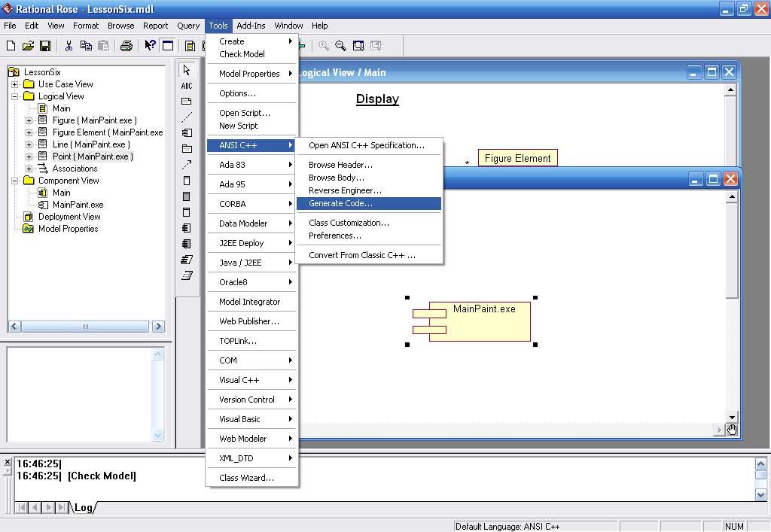Screen dimensions: 771x532
Task: Close the log window with X
Action: (7, 462)
